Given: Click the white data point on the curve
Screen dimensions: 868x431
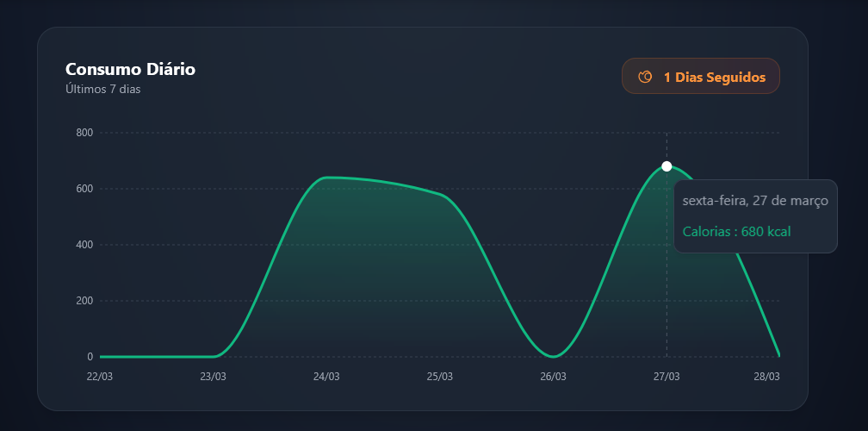Looking at the screenshot, I should (666, 166).
